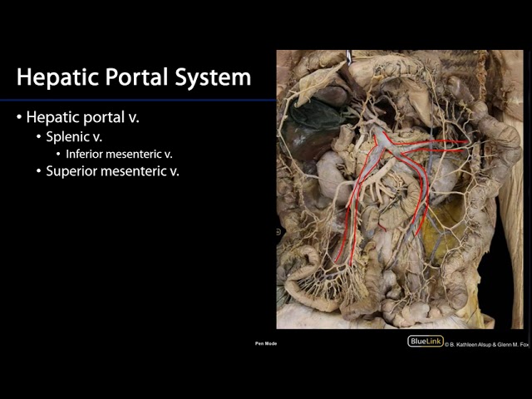Click the Hepatic Portal System slide title

[134, 77]
